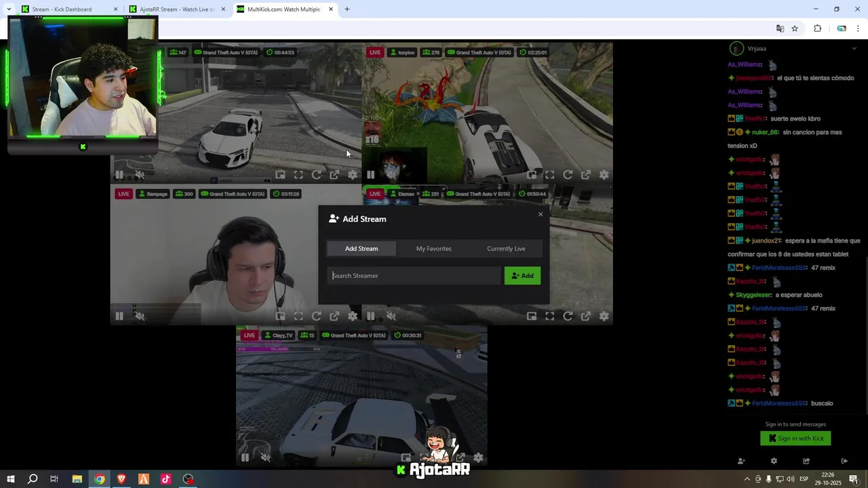
Task: Open settings gear on stream with 147 viewers
Action: click(353, 175)
